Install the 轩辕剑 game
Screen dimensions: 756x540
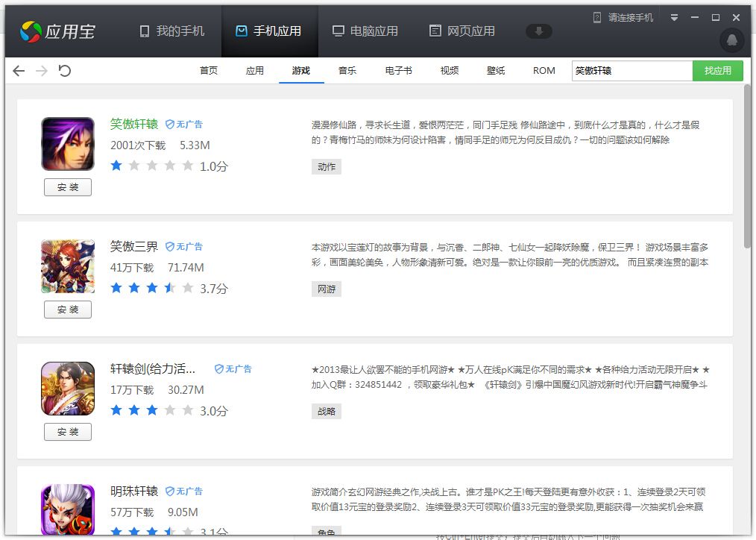point(68,432)
